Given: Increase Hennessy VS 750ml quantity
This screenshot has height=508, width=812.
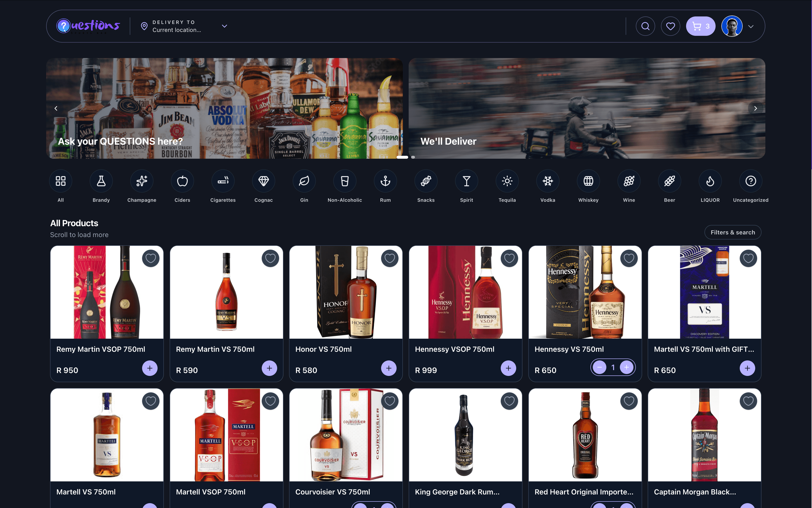Looking at the screenshot, I should [x=626, y=367].
